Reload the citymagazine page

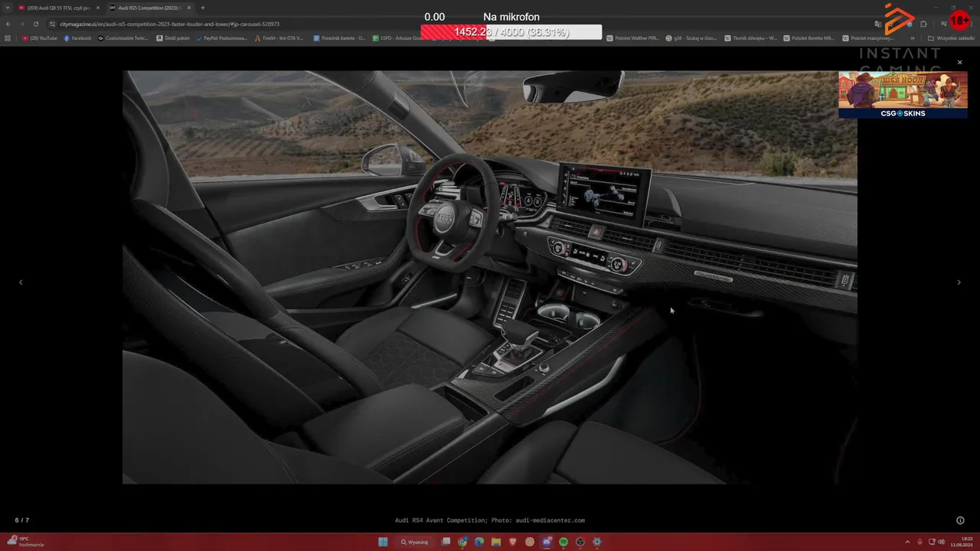(36, 24)
